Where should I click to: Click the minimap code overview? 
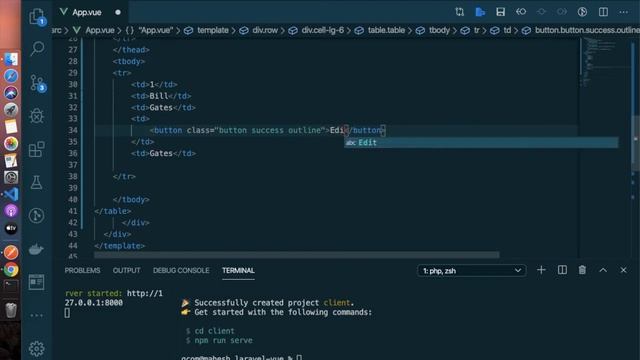pyautogui.click(x=605, y=61)
